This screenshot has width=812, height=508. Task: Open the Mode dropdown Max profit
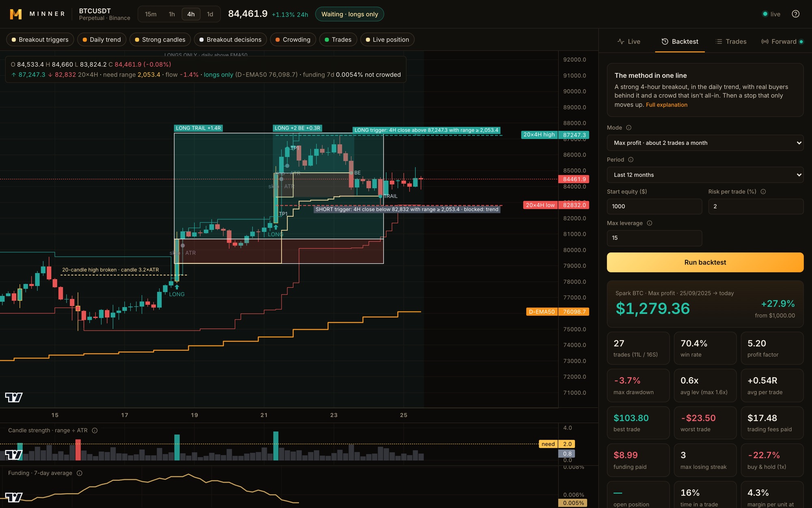pos(705,143)
